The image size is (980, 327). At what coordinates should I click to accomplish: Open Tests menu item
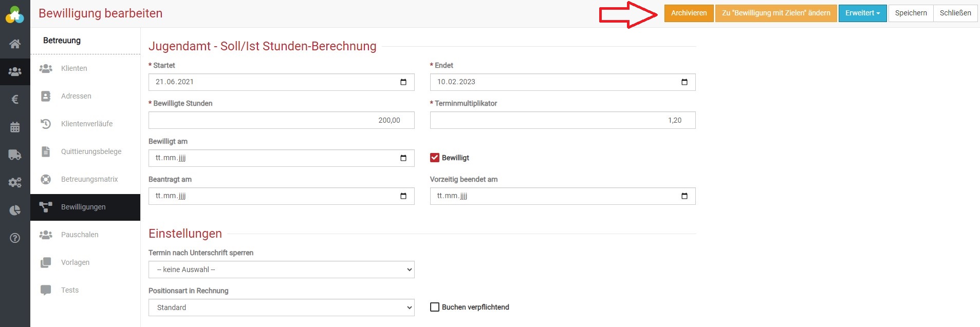[85, 290]
